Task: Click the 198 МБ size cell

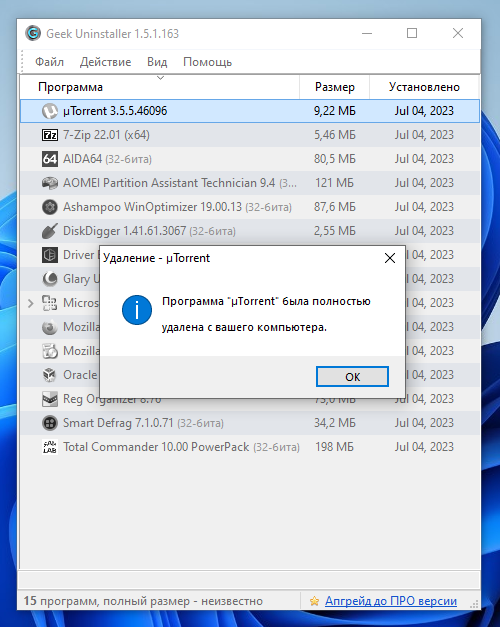Action: pos(334,447)
